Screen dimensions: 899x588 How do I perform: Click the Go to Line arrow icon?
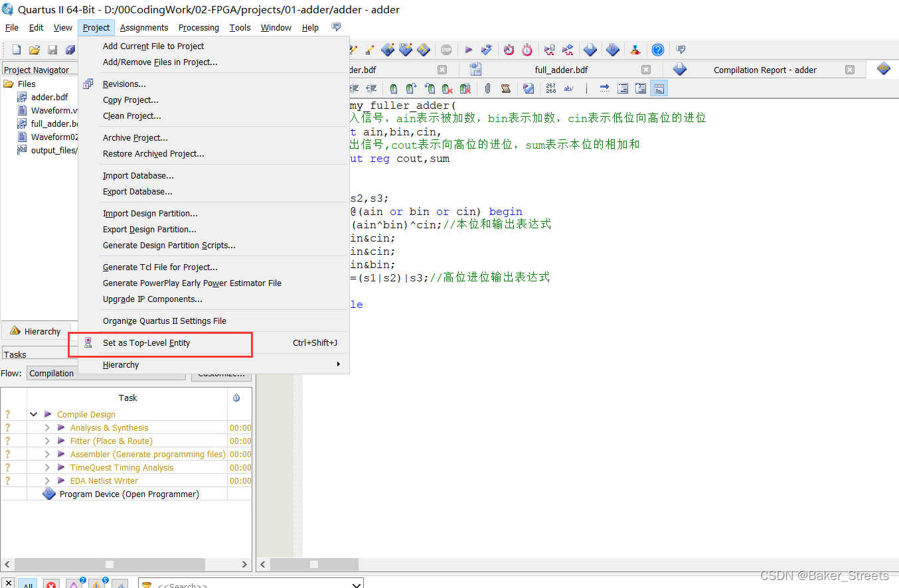604,88
